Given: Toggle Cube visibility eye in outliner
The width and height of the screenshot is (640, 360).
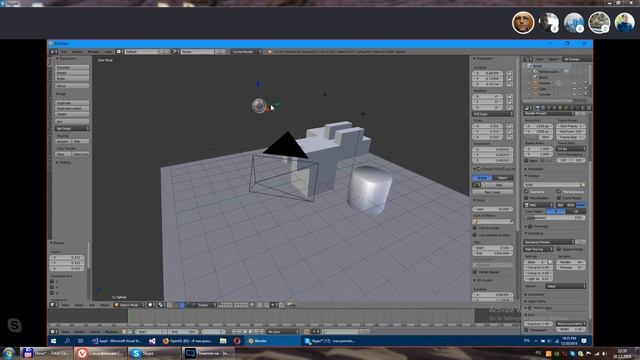Looking at the screenshot, I should coord(574,89).
